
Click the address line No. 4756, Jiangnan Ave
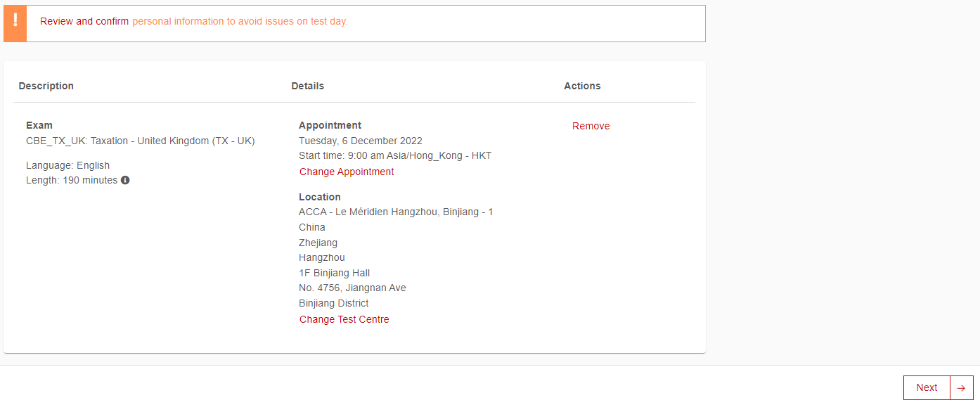(352, 288)
